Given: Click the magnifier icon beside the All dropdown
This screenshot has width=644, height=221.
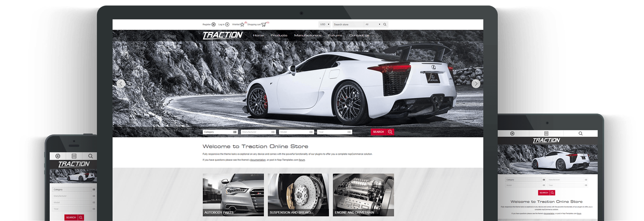Looking at the screenshot, I should 385,24.
